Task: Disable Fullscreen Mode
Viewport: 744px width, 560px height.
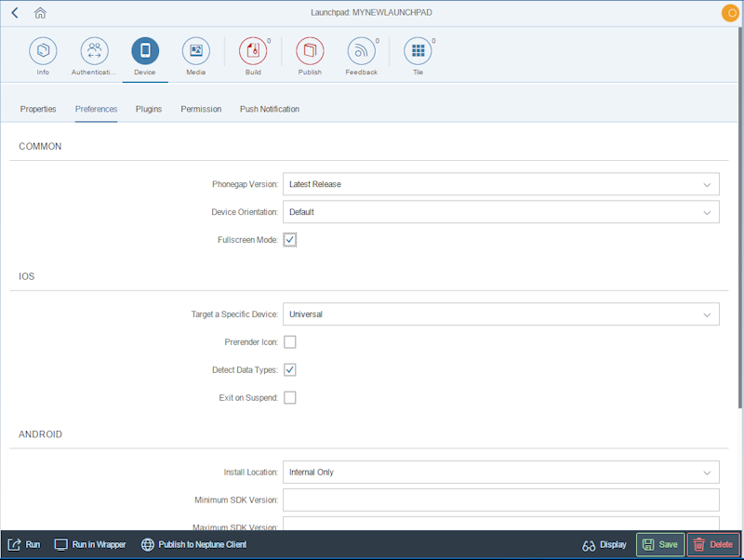Action: tap(289, 239)
